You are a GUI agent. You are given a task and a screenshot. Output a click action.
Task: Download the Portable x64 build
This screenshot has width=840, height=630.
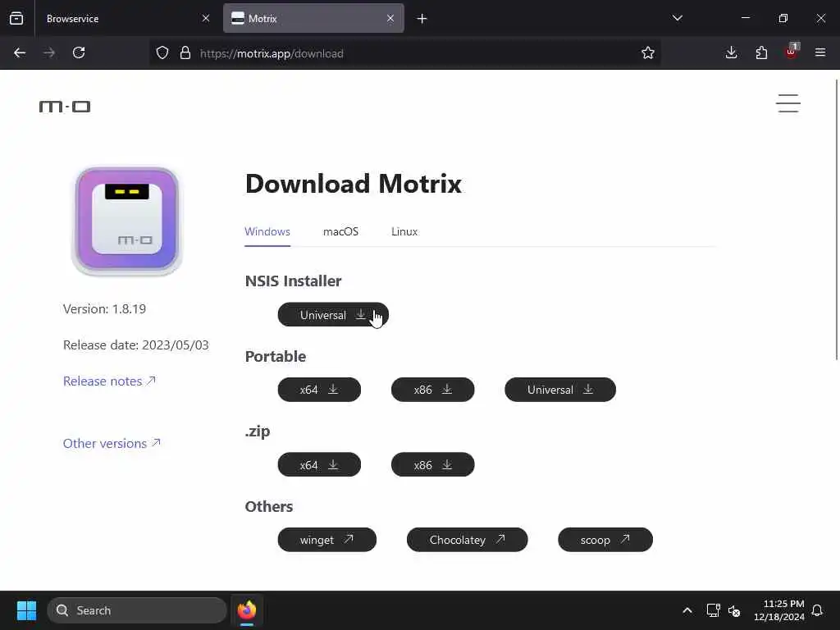pos(319,390)
